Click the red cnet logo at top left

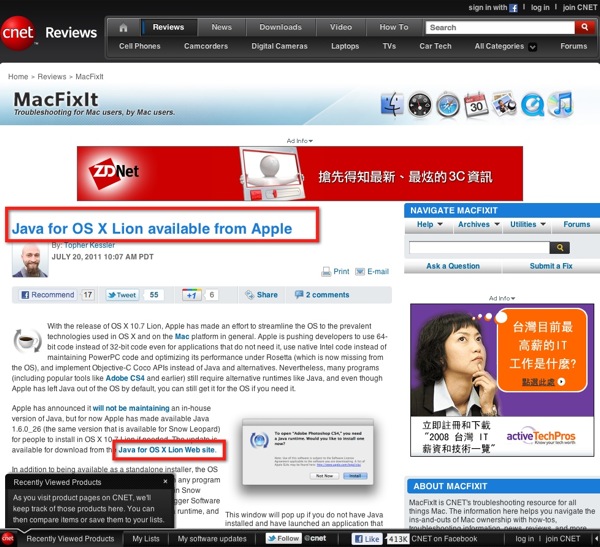click(18, 33)
